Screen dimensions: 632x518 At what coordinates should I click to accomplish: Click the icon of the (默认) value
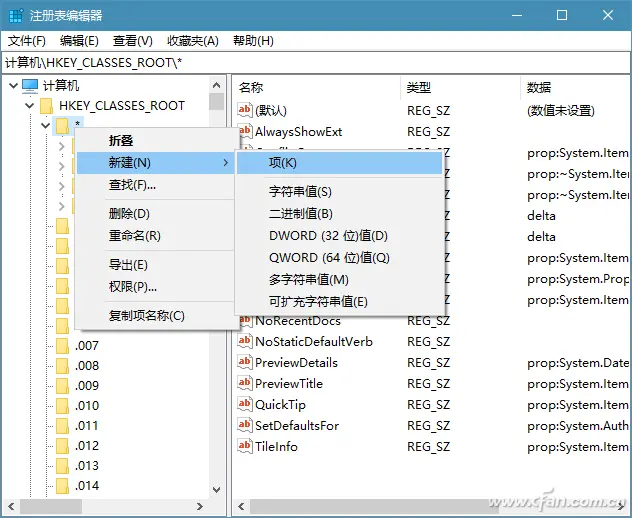tap(245, 110)
